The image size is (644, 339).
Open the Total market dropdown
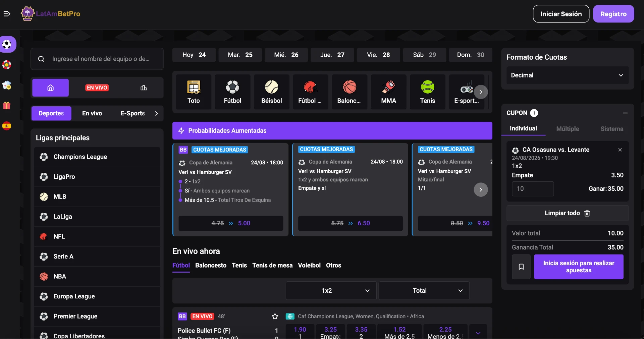click(x=424, y=291)
